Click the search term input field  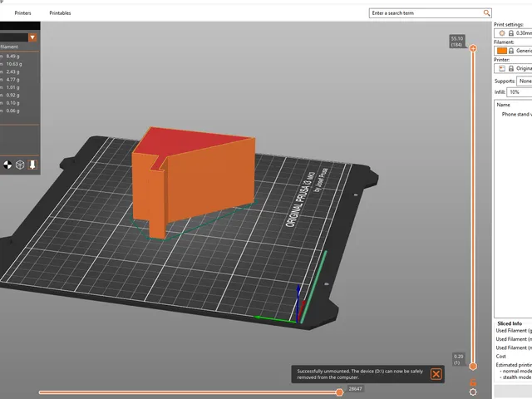(x=426, y=13)
